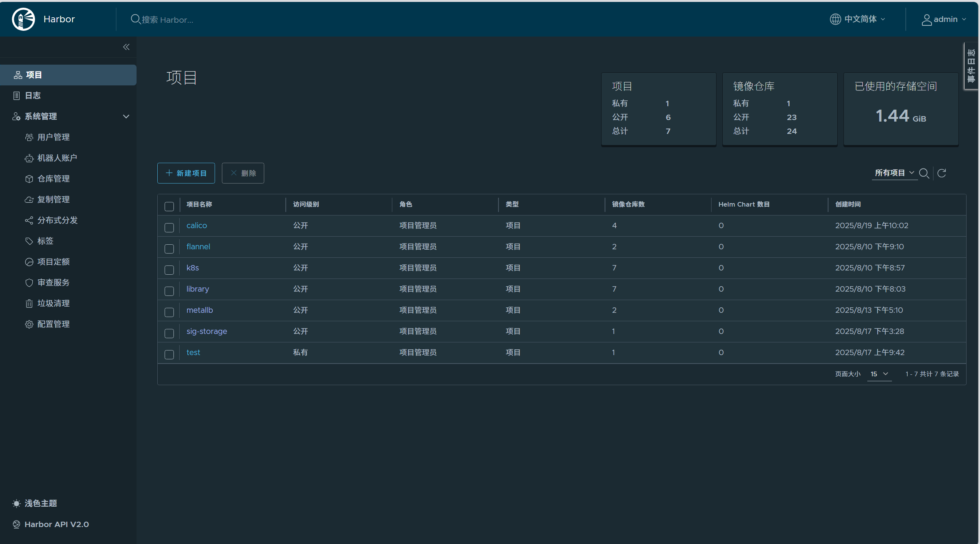
Task: Open the k8s project link
Action: 193,268
